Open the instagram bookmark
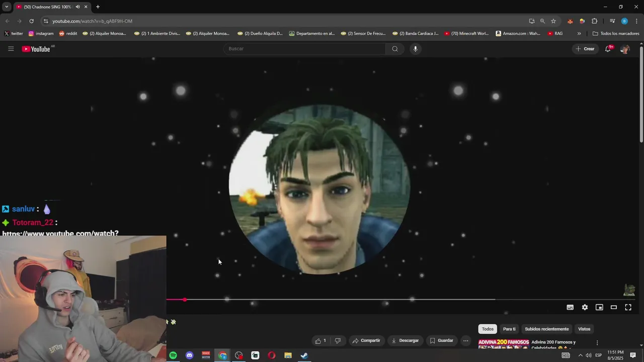Screen dimensions: 644x362 point(41,34)
